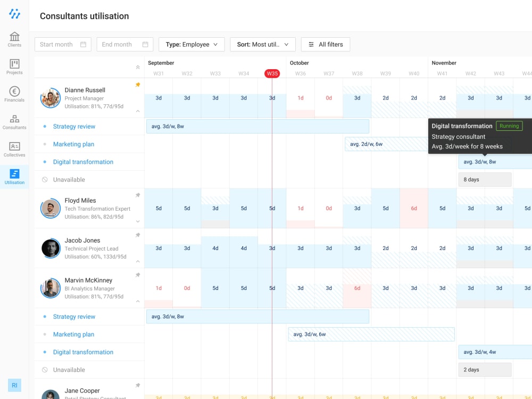Click Dianne's Strategy review allocation bar

(257, 126)
